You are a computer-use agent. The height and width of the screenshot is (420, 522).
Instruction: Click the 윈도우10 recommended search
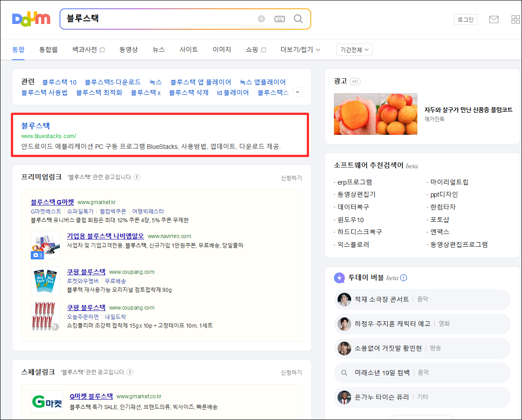pos(351,220)
